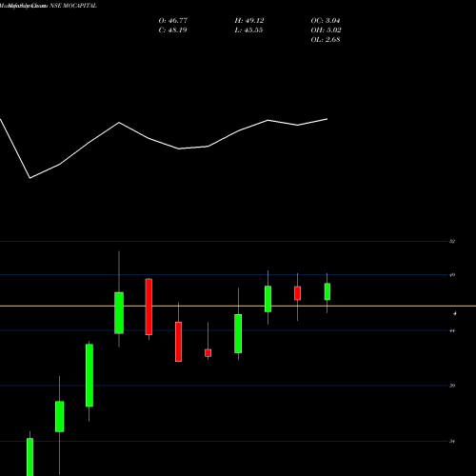Image resolution: width=476 pixels, height=476 pixels.
Task: Click the 49 price axis label
Action: (x=452, y=275)
